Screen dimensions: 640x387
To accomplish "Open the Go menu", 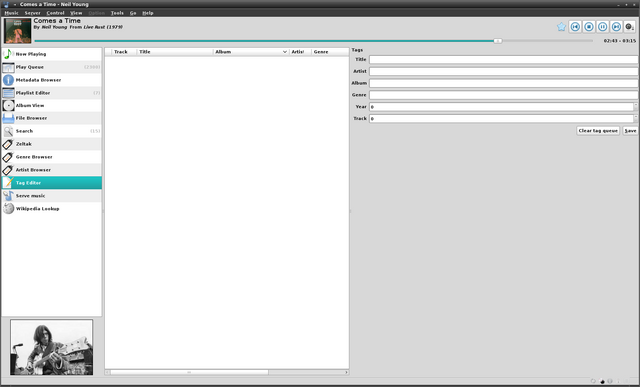I will 133,13.
